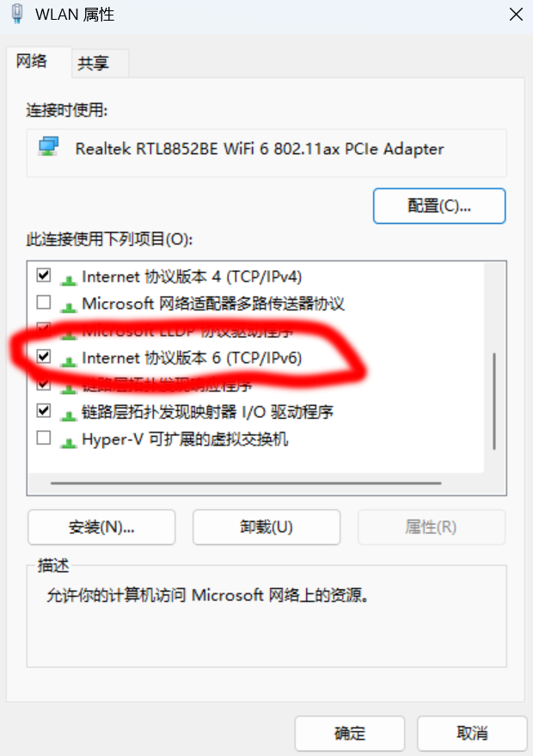The height and width of the screenshot is (756, 533).
Task: Uncheck Internet 协议版本 6 (TCP/IPv6) checkbox
Action: (x=44, y=356)
